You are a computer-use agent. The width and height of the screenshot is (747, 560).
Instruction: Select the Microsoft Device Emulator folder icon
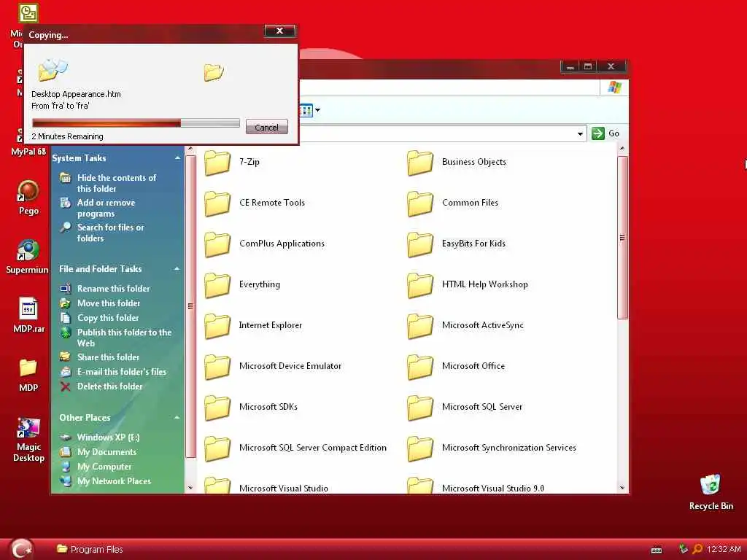pyautogui.click(x=217, y=367)
